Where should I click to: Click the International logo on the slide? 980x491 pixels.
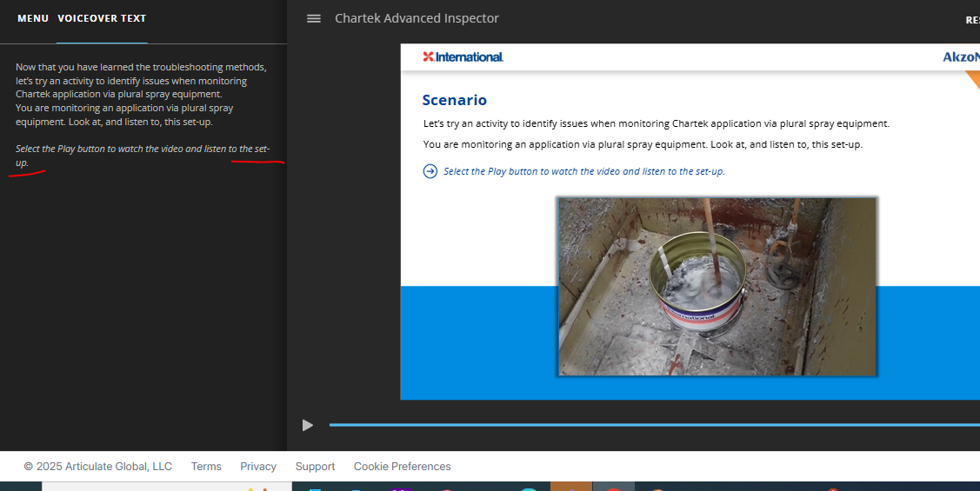pos(463,57)
